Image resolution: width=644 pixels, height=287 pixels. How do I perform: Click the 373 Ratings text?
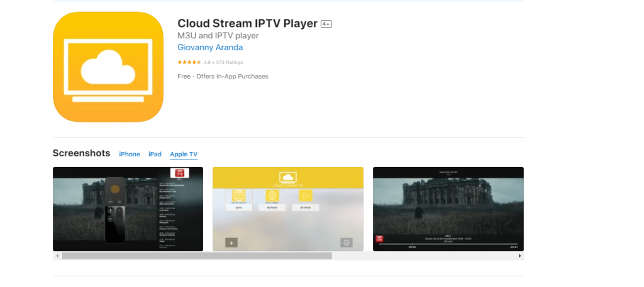point(229,62)
